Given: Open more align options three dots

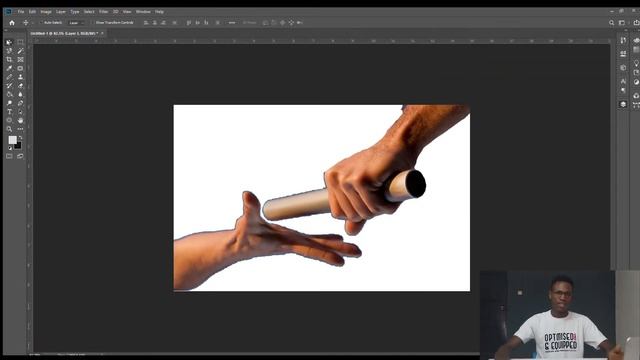Looking at the screenshot, I should 232,23.
